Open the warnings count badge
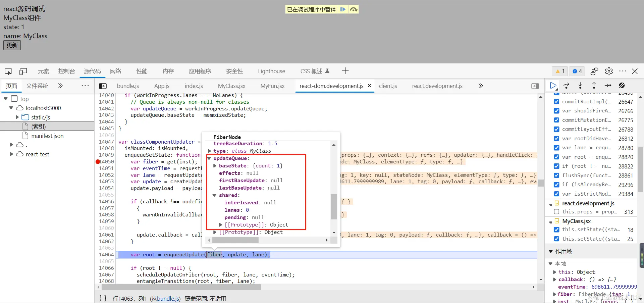Image resolution: width=644 pixels, height=303 pixels. point(560,71)
